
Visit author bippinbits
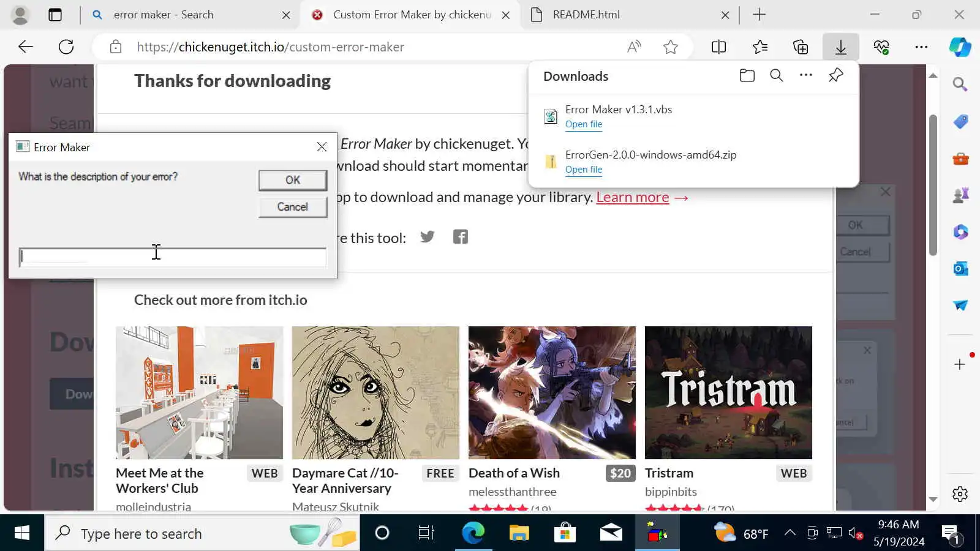coord(671,492)
